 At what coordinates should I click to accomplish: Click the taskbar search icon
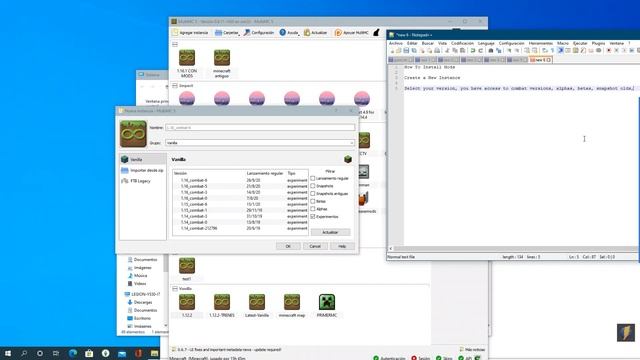point(24,353)
